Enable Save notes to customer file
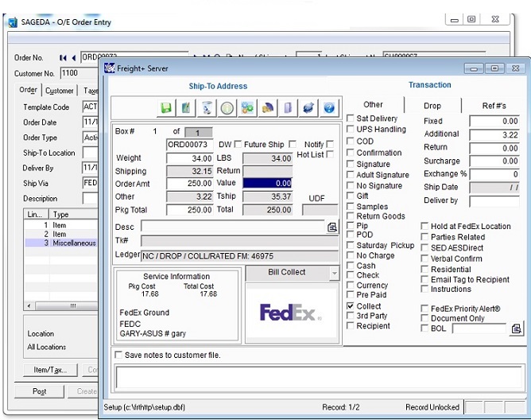Viewport: 531px width, 420px height. (118, 355)
